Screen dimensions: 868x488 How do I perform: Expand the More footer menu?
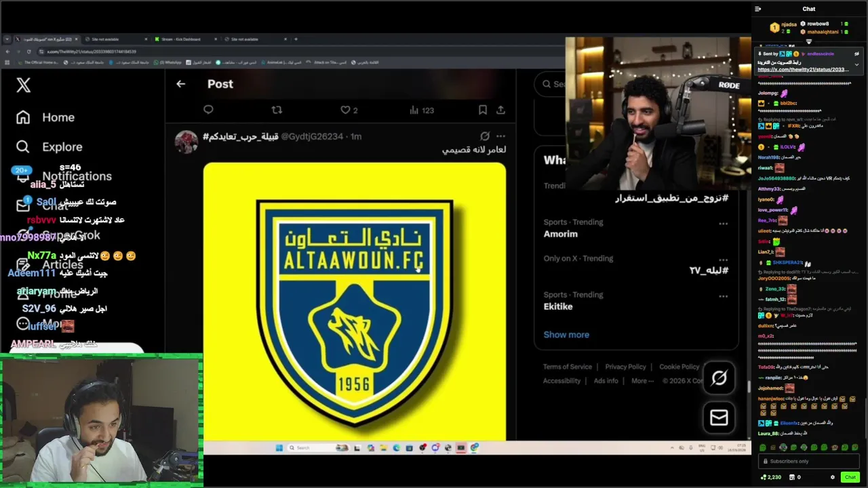coord(642,381)
